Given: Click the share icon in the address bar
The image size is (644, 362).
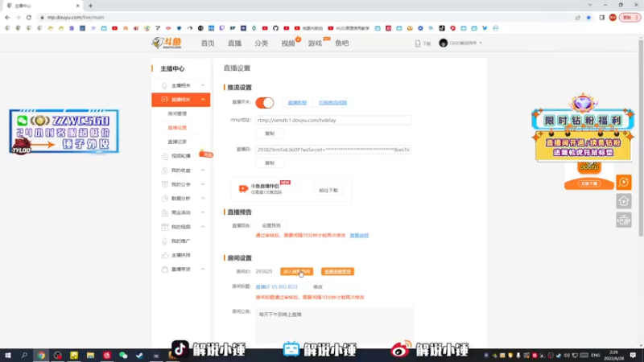Looking at the screenshot, I should (578, 17).
